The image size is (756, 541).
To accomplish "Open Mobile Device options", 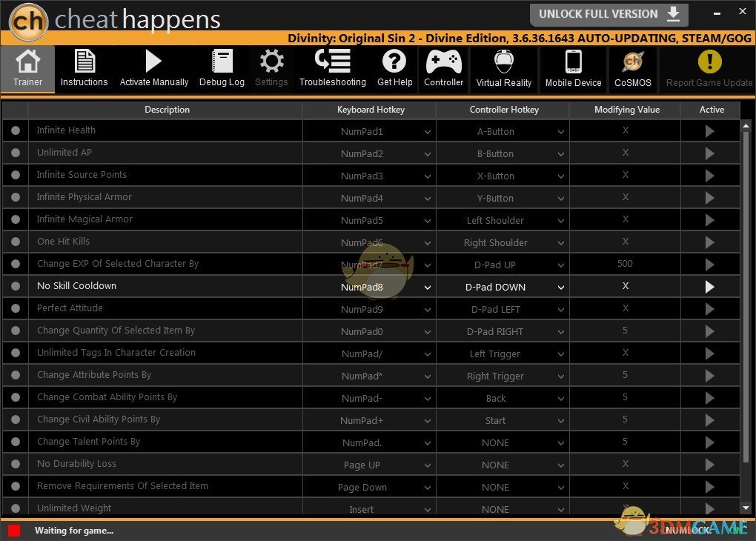I will [573, 68].
